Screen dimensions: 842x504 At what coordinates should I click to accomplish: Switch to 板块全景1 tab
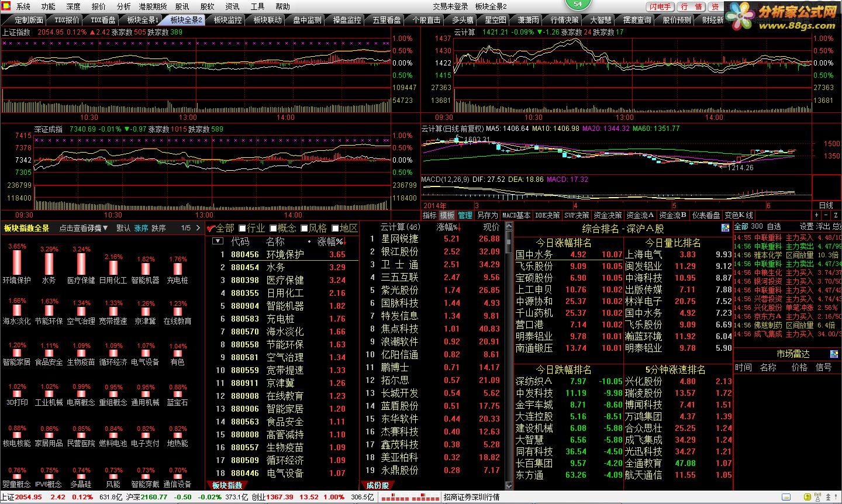(x=143, y=20)
